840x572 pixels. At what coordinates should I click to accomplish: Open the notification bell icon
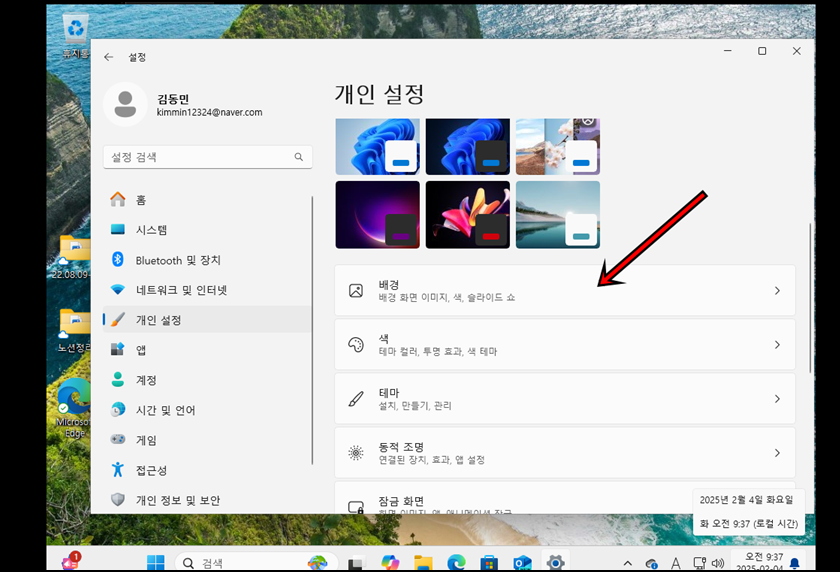[x=795, y=563]
